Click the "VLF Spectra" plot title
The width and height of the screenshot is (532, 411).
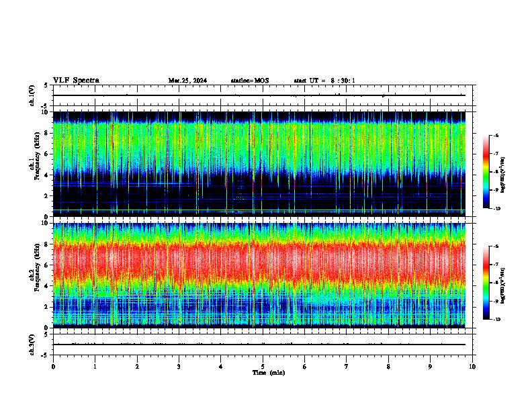(x=76, y=81)
